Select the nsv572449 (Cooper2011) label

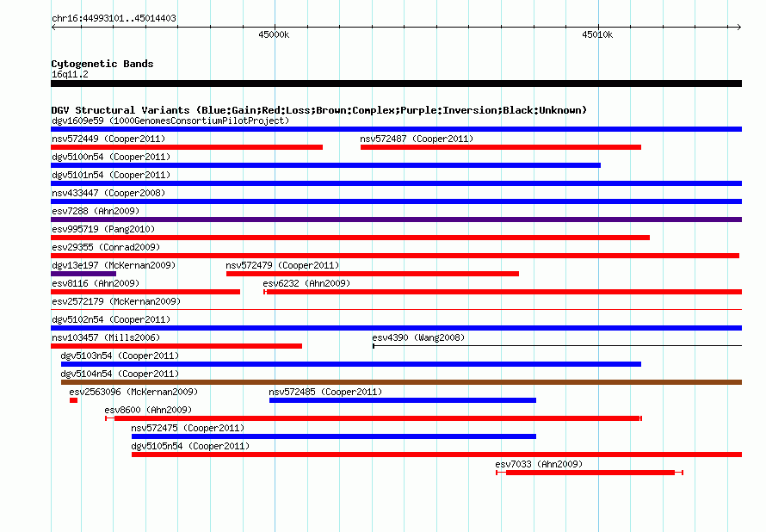[108, 139]
